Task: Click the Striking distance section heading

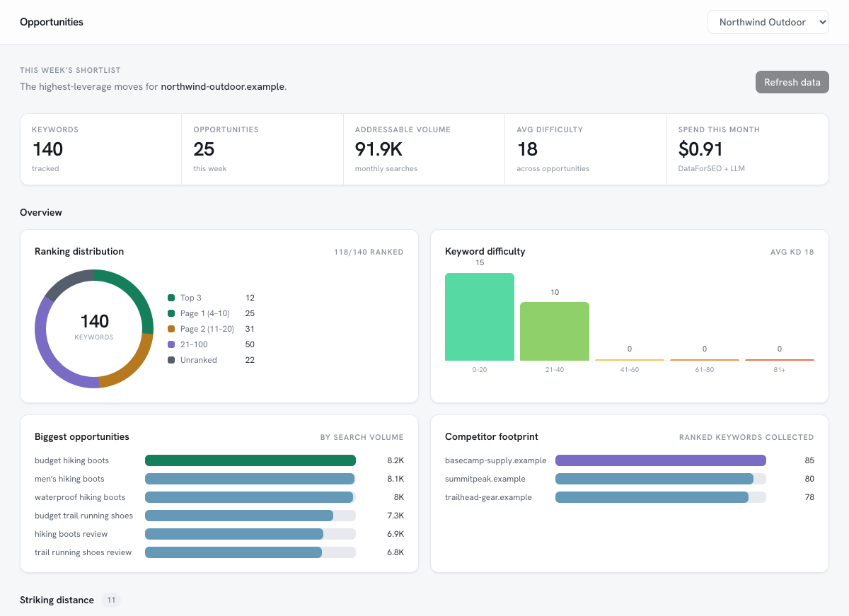Action: click(57, 600)
